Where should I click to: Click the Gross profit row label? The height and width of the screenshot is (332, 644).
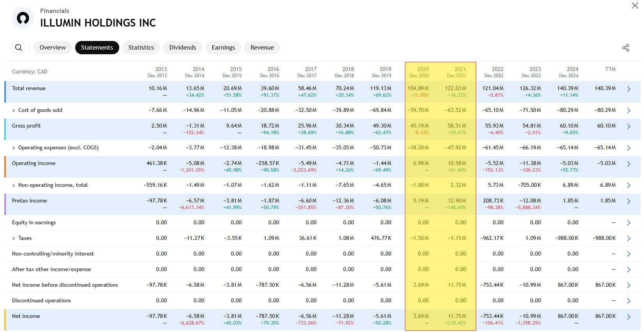pyautogui.click(x=26, y=126)
